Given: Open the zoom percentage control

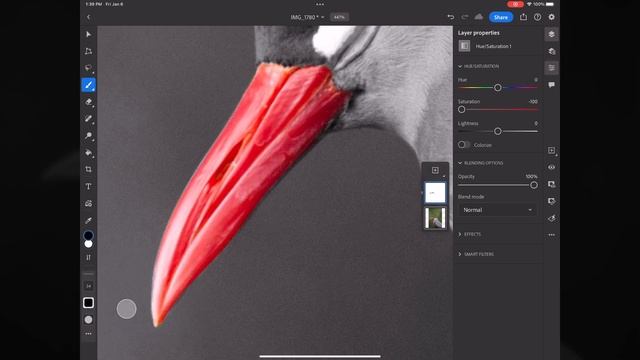Looking at the screenshot, I should click(x=339, y=17).
